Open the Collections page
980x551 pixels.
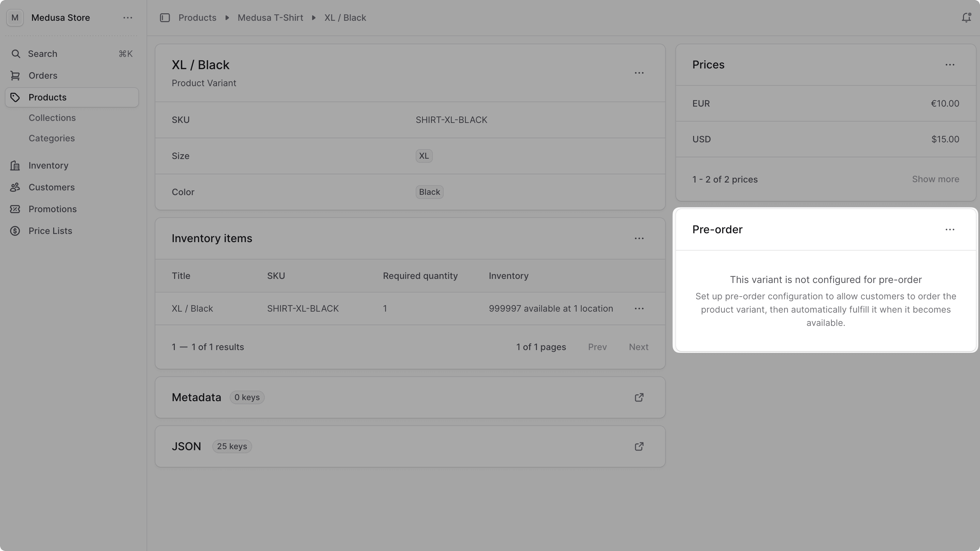pyautogui.click(x=52, y=117)
